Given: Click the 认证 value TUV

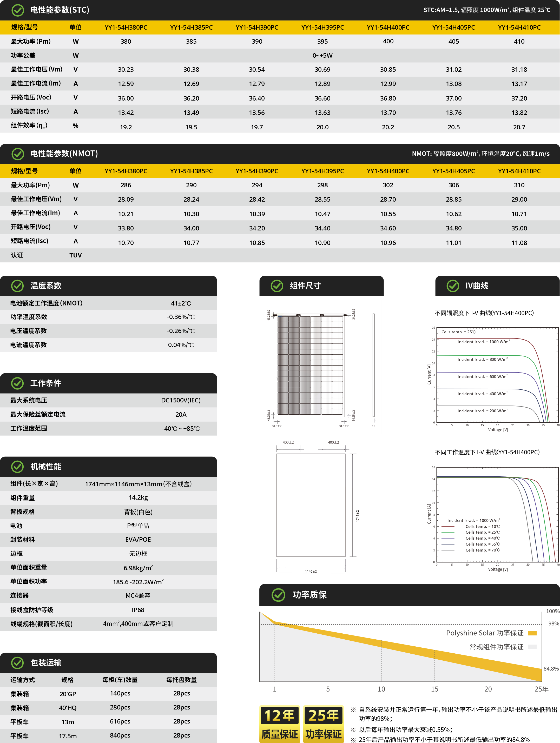Looking at the screenshot, I should click(76, 255).
